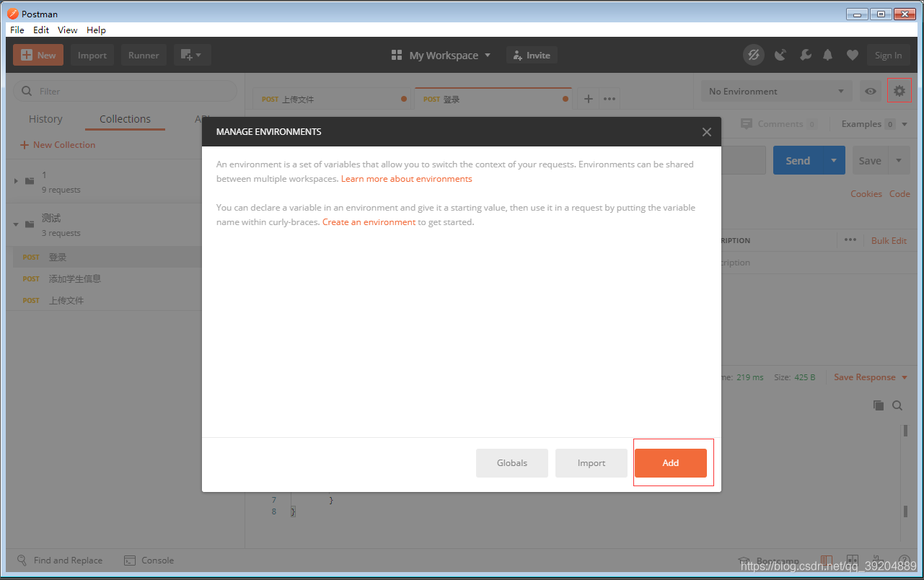Close the Manage Environments dialog

(x=706, y=132)
